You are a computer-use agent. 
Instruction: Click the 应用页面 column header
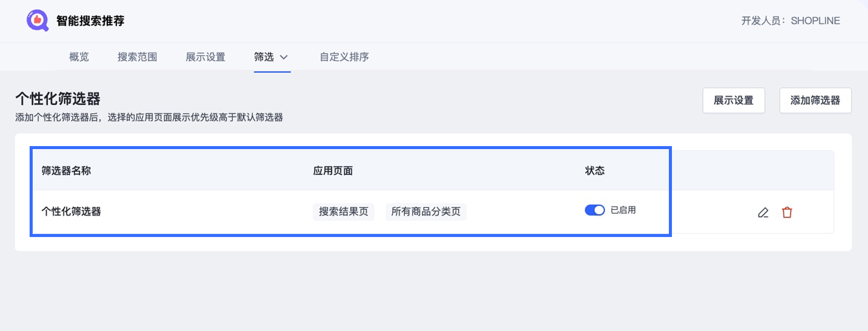(333, 171)
